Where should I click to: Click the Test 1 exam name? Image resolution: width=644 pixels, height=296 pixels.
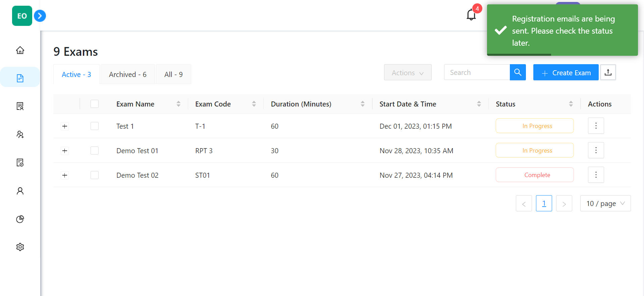tap(125, 126)
